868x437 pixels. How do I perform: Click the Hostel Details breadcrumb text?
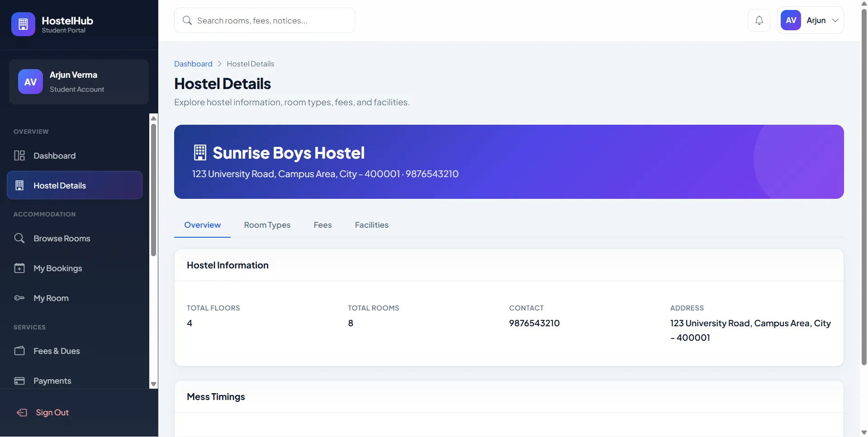coord(250,64)
